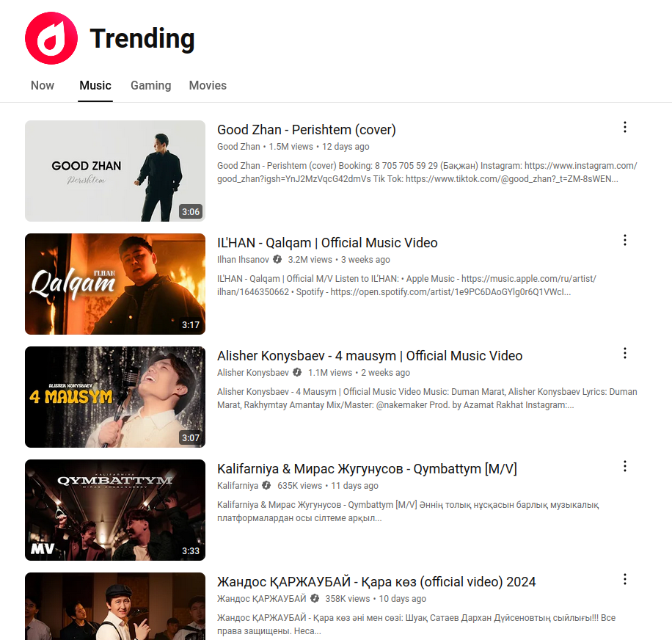Click verified badge next to Alisher Konysbaev channel
The image size is (672, 640).
tap(297, 373)
